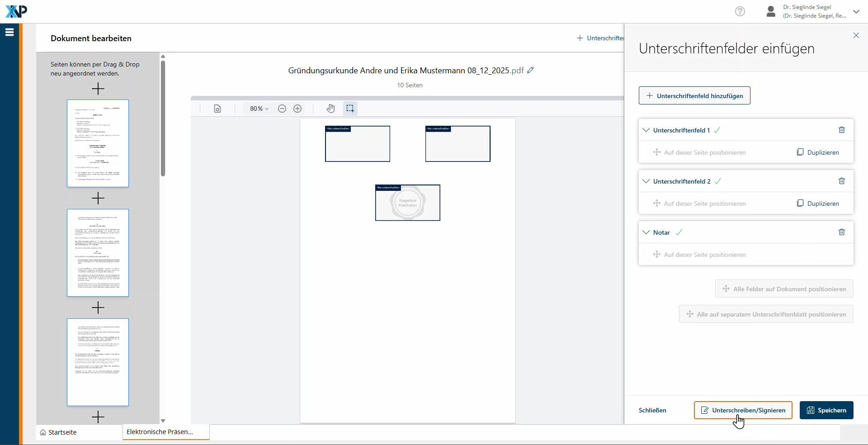Screen dimensions: 868x445
Task: Open the 80% zoom level dropdown
Action: point(259,109)
